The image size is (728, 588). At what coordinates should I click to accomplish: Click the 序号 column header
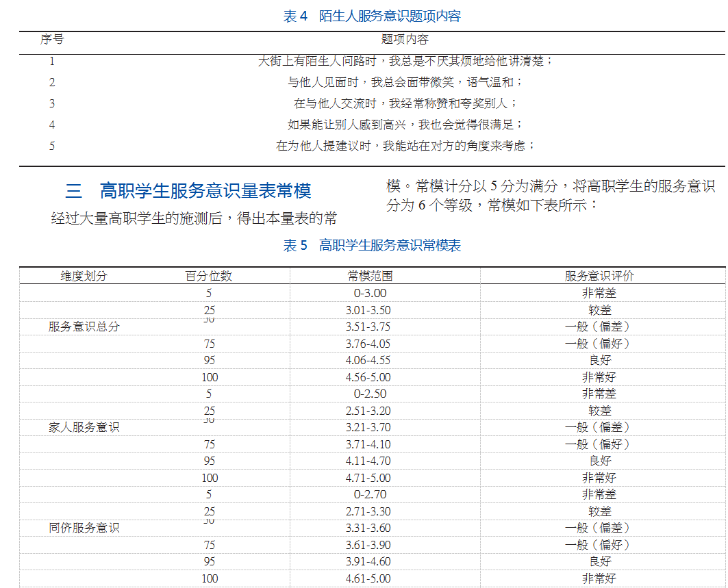[x=52, y=40]
